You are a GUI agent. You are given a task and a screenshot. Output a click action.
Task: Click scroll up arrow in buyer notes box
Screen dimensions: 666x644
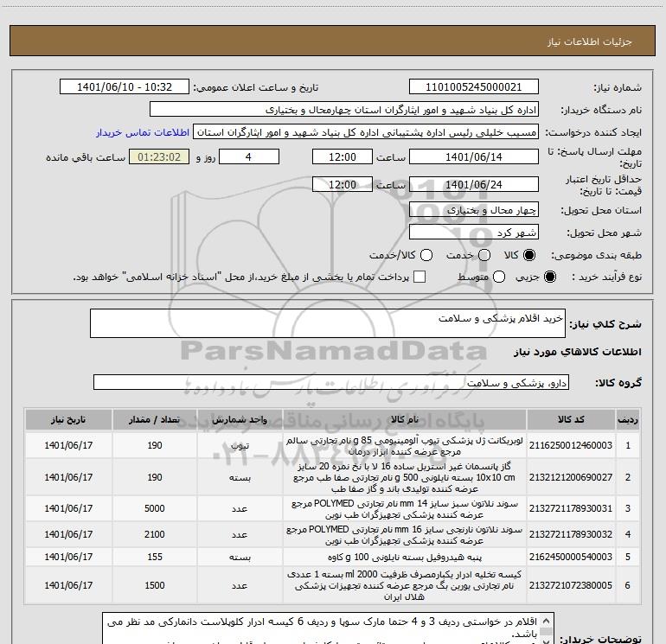tap(548, 620)
